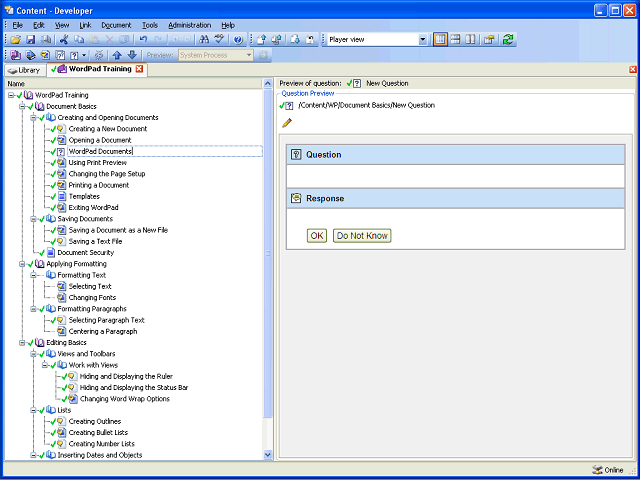The width and height of the screenshot is (640, 480).
Task: Collapse Creating and Opening Documents node
Action: click(33, 118)
